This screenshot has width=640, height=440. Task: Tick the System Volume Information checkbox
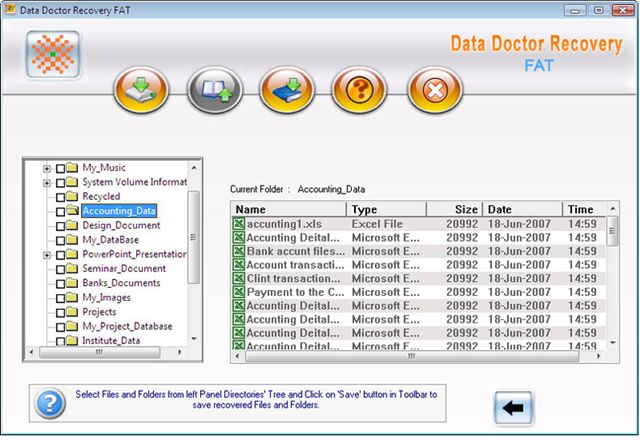point(60,182)
